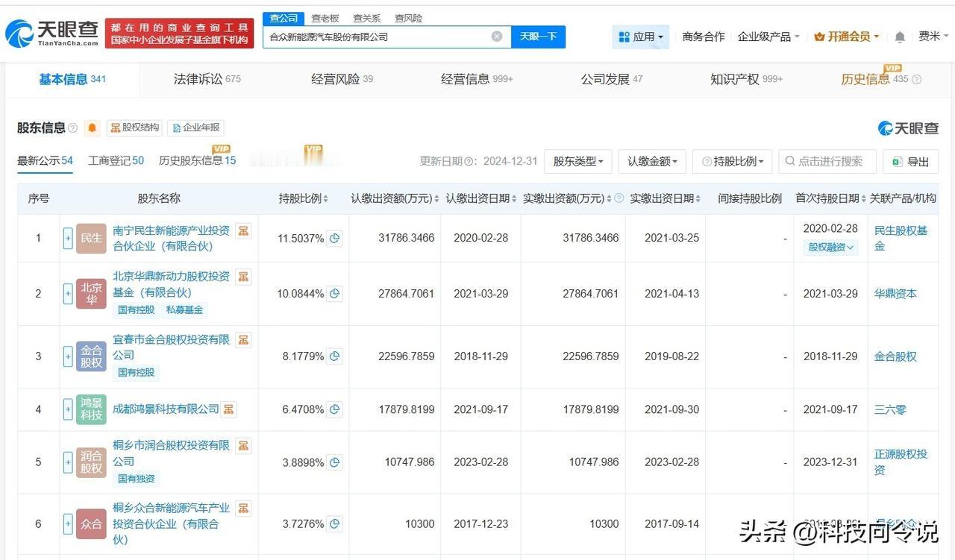Image resolution: width=955 pixels, height=560 pixels.
Task: Expand row 1 with the plus button
Action: (x=69, y=239)
